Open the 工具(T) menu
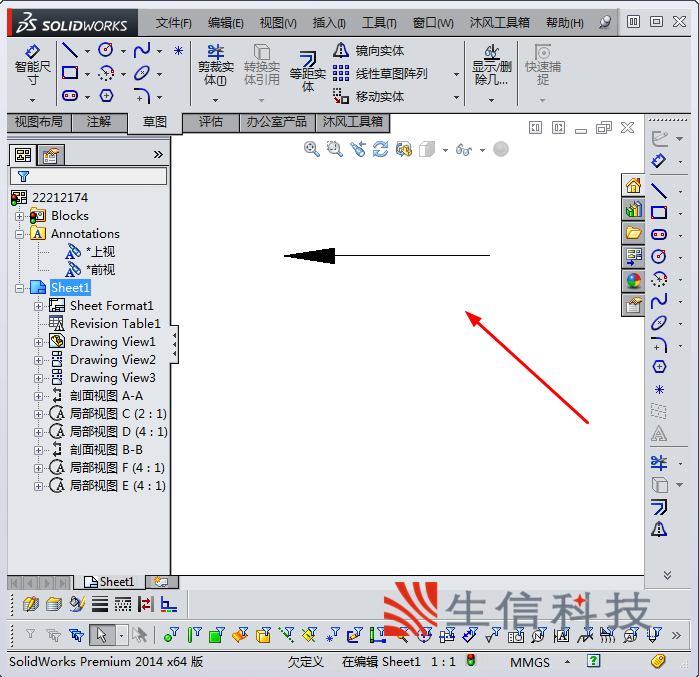The image size is (699, 677). 379,22
